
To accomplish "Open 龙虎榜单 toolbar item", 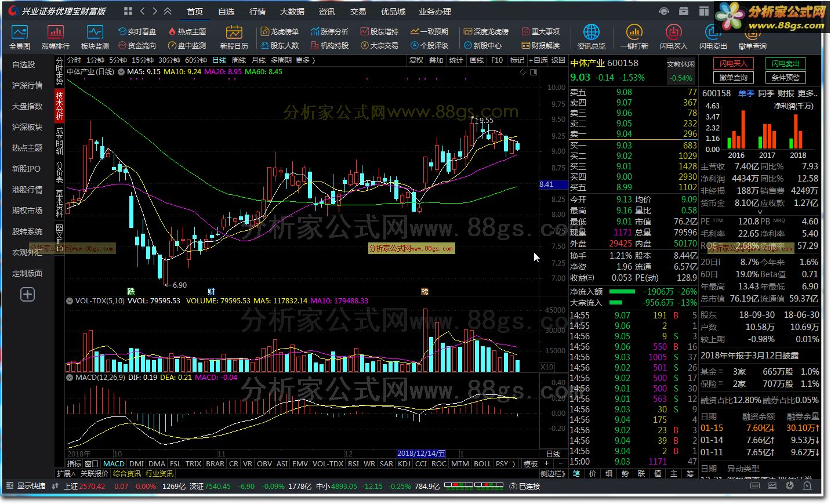I will click(280, 31).
